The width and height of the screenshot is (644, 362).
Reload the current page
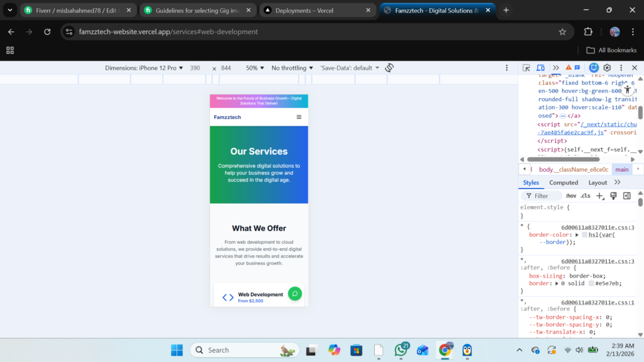pos(47,31)
